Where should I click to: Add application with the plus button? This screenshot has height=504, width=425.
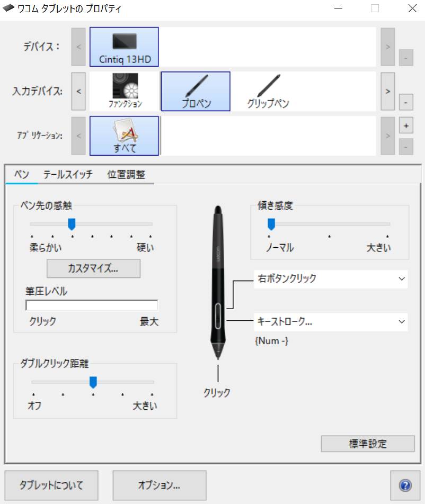[x=406, y=125]
